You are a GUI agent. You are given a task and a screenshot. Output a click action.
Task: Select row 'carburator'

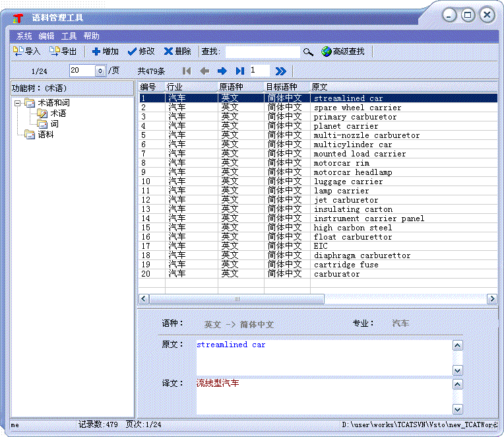pyautogui.click(x=318, y=274)
